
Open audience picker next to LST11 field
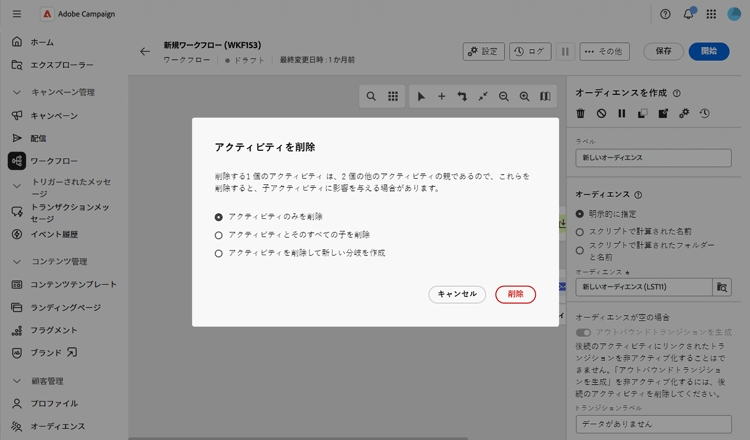722,287
